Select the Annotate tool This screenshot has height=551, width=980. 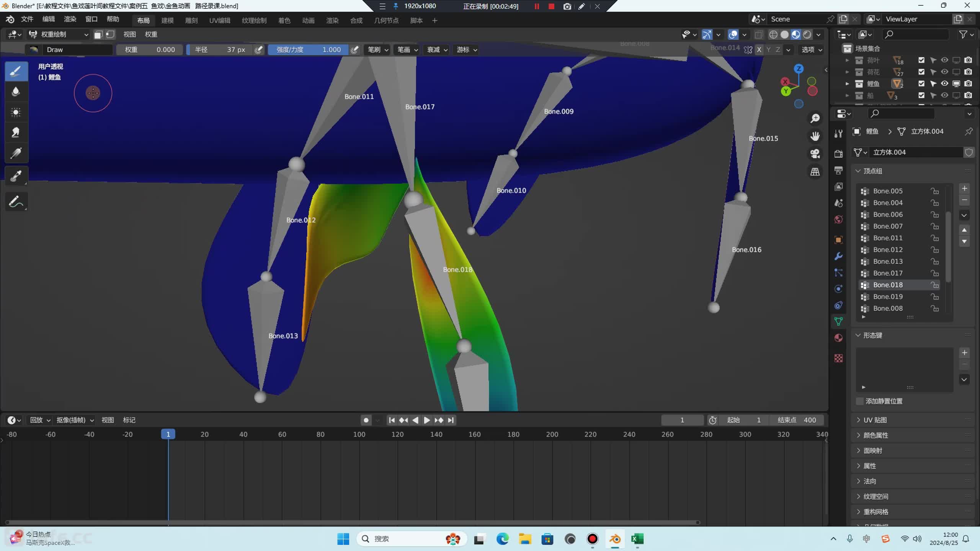pyautogui.click(x=16, y=202)
